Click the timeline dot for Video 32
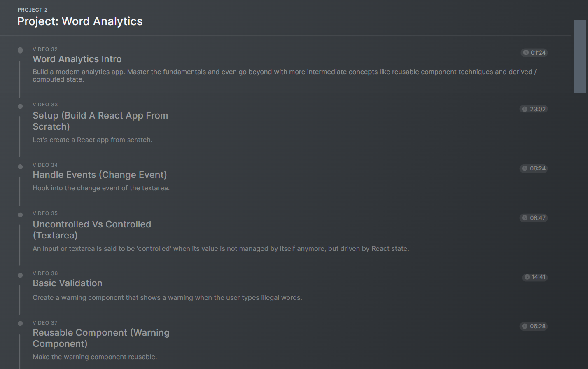The height and width of the screenshot is (369, 588). 20,50
